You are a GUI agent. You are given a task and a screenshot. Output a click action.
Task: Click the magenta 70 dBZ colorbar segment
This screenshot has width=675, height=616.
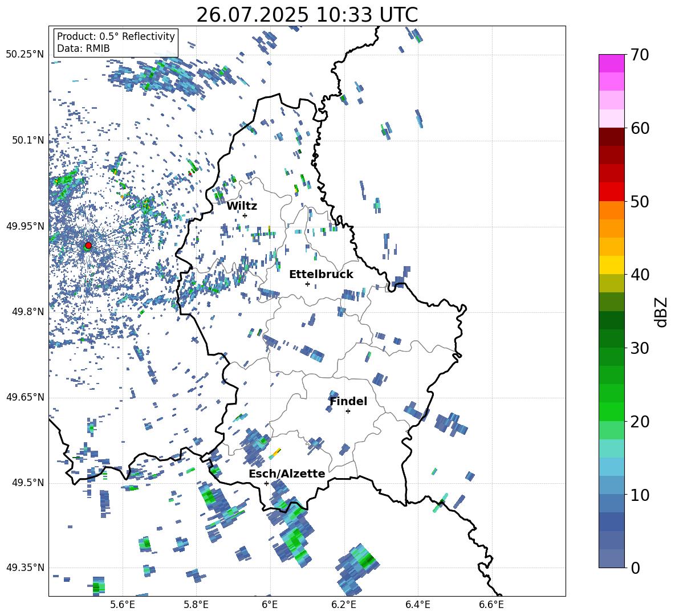point(611,63)
